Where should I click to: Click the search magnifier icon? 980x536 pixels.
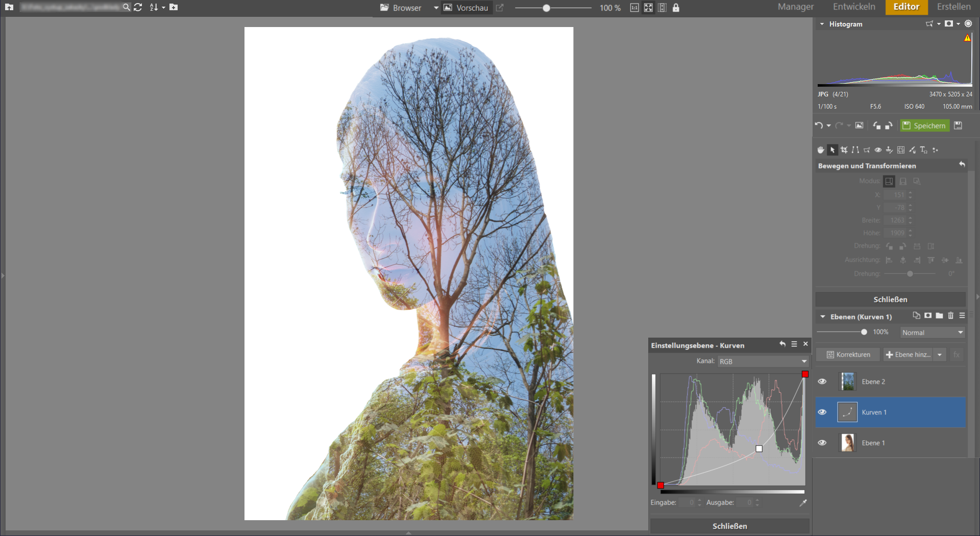127,7
